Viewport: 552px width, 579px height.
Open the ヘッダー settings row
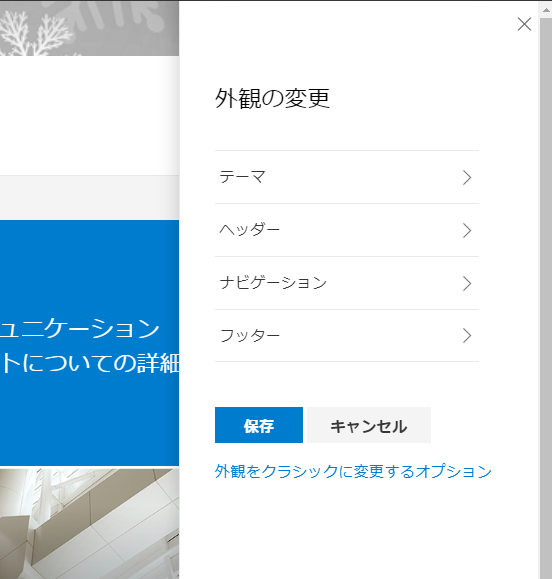click(x=347, y=230)
